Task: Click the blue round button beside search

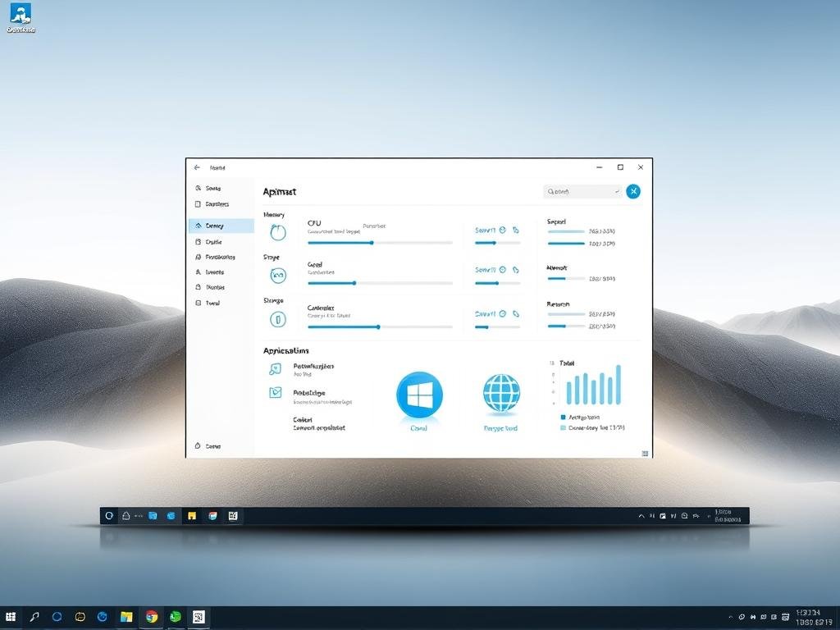Action: click(x=633, y=191)
